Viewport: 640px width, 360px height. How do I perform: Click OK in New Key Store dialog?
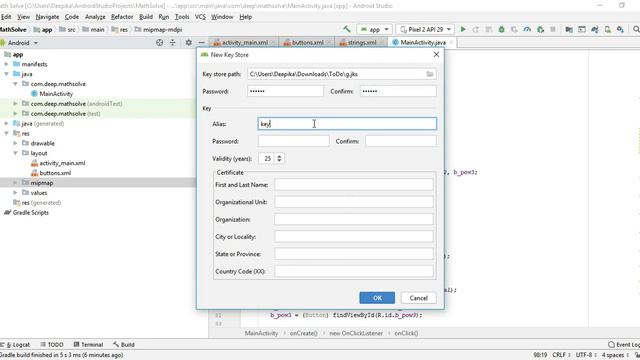tap(377, 298)
